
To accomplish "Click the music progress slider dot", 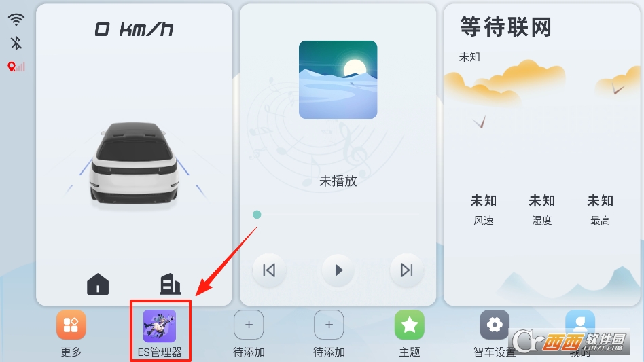I will tap(257, 215).
